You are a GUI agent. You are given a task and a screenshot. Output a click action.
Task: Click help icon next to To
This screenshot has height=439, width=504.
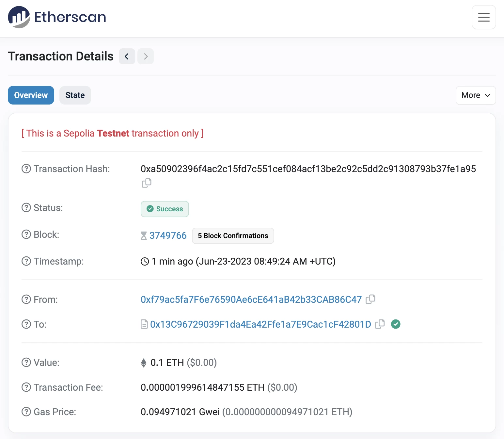(x=26, y=324)
